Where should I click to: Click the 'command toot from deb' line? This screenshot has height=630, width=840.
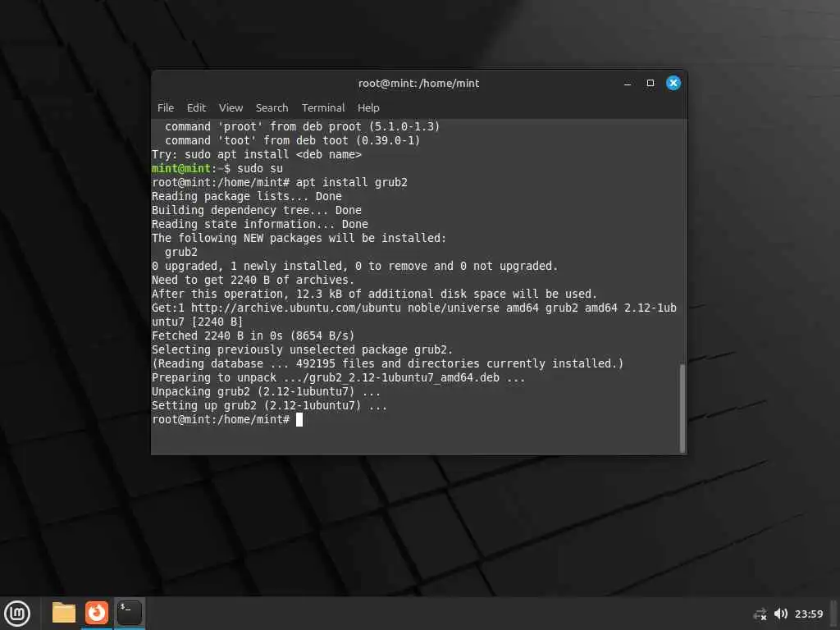point(293,140)
